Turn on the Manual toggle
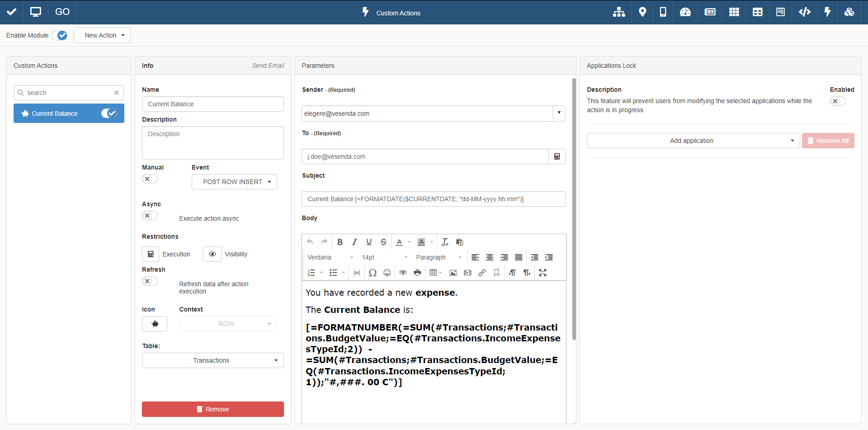 click(x=150, y=179)
